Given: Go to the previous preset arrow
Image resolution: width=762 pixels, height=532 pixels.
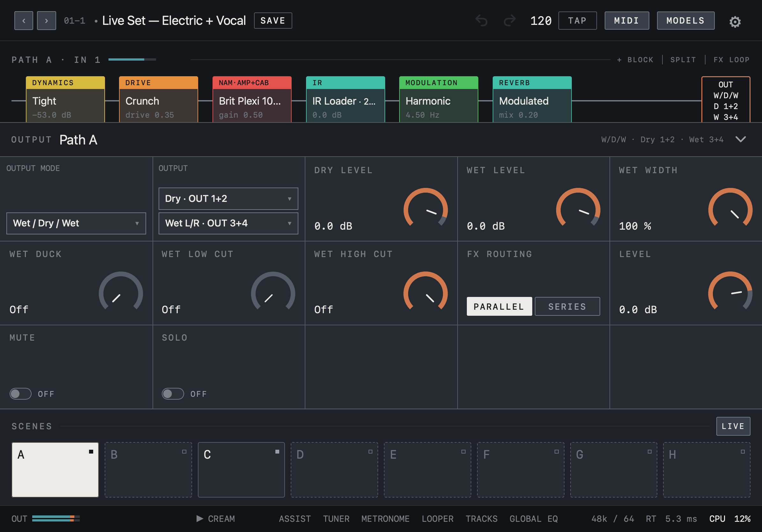Looking at the screenshot, I should [24, 20].
